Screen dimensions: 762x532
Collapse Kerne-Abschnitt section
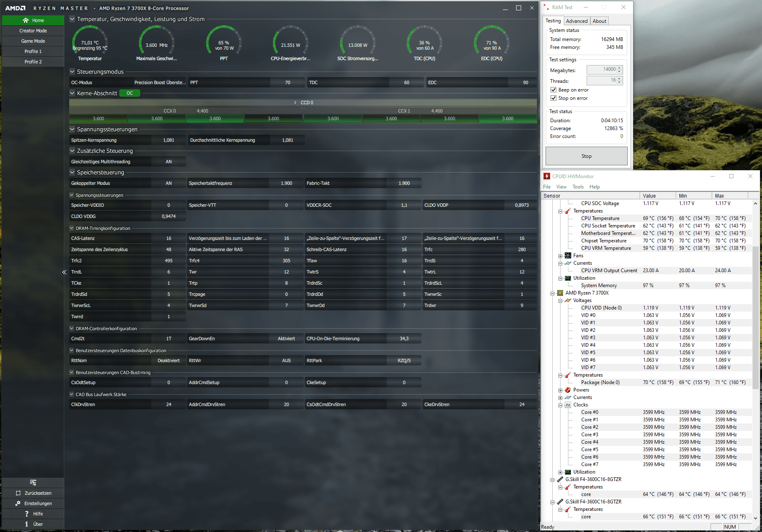click(72, 93)
